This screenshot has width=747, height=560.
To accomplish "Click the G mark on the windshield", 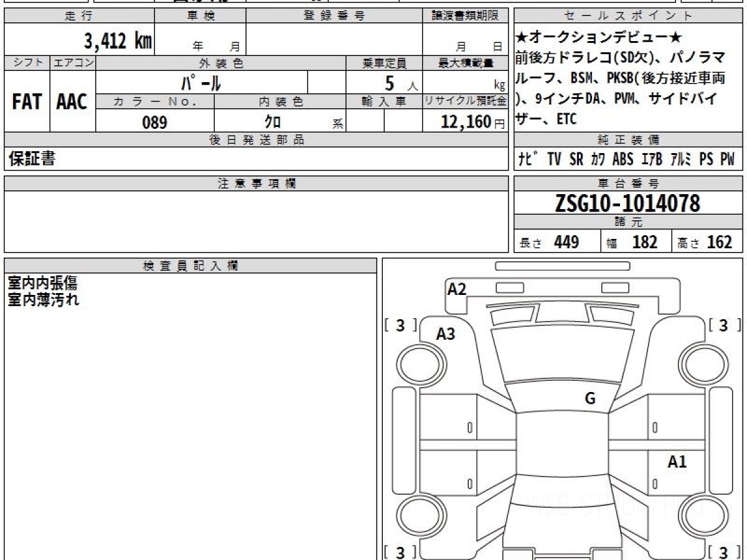I will 590,399.
